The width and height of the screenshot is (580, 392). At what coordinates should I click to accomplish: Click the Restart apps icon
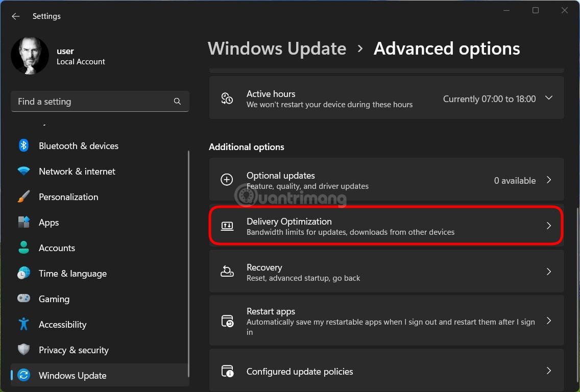pyautogui.click(x=227, y=321)
